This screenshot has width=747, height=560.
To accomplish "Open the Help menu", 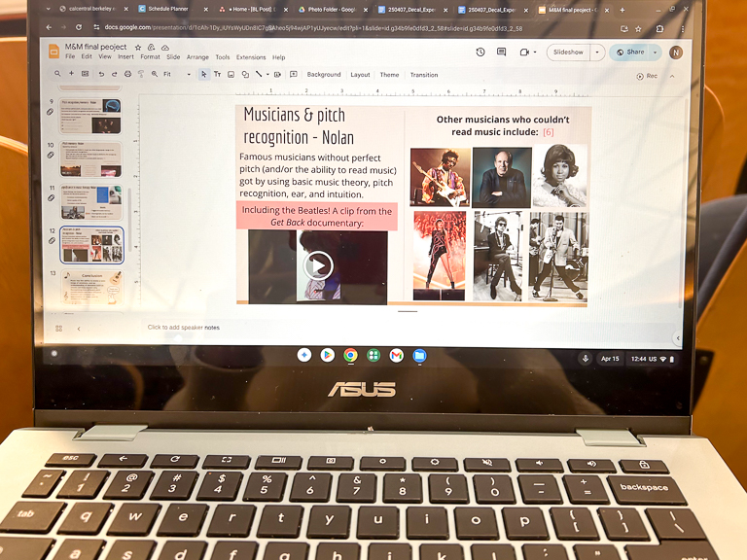I will pos(279,57).
